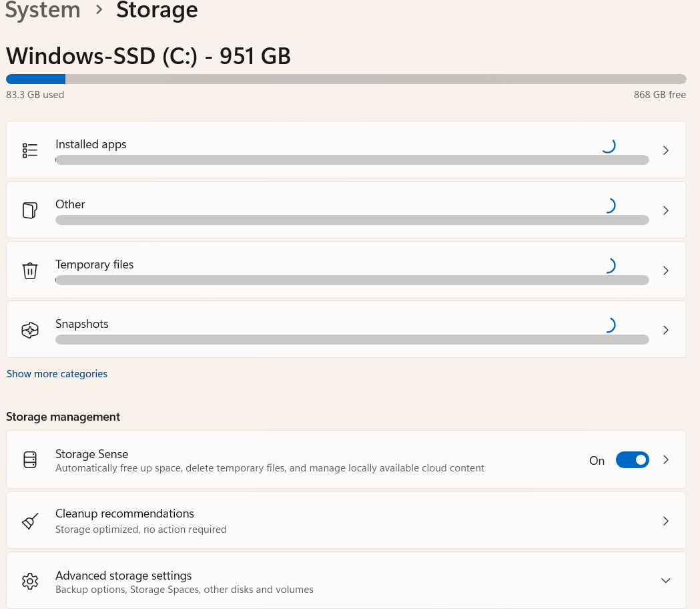Viewport: 700px width, 609px height.
Task: Open Storage Sense options via chevron
Action: [x=665, y=460]
